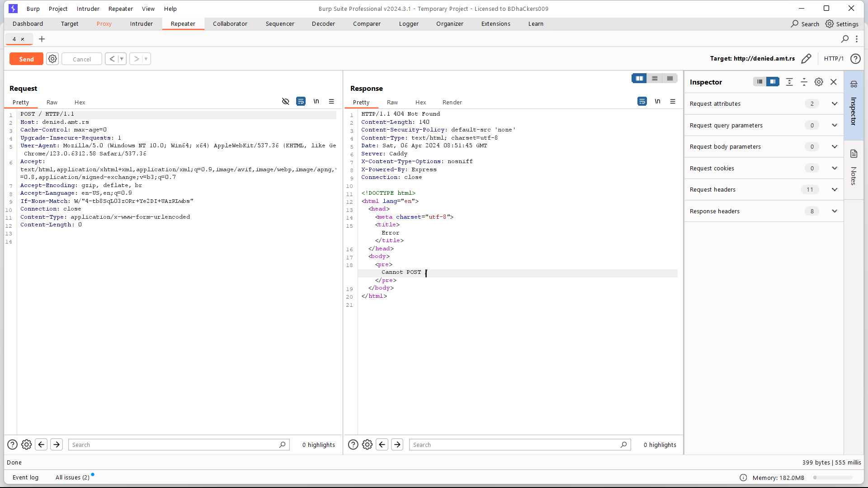Open All issues in status bar
The height and width of the screenshot is (488, 868).
(72, 477)
